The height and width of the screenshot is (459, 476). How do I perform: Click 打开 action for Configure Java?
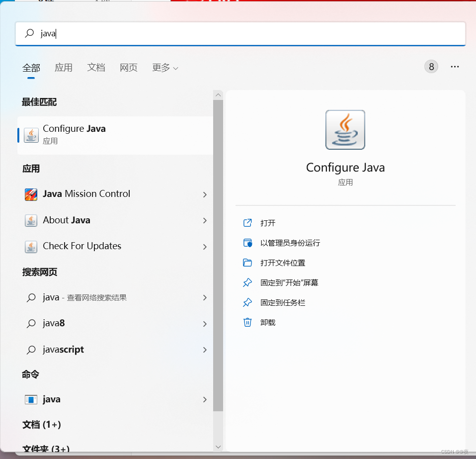(268, 223)
